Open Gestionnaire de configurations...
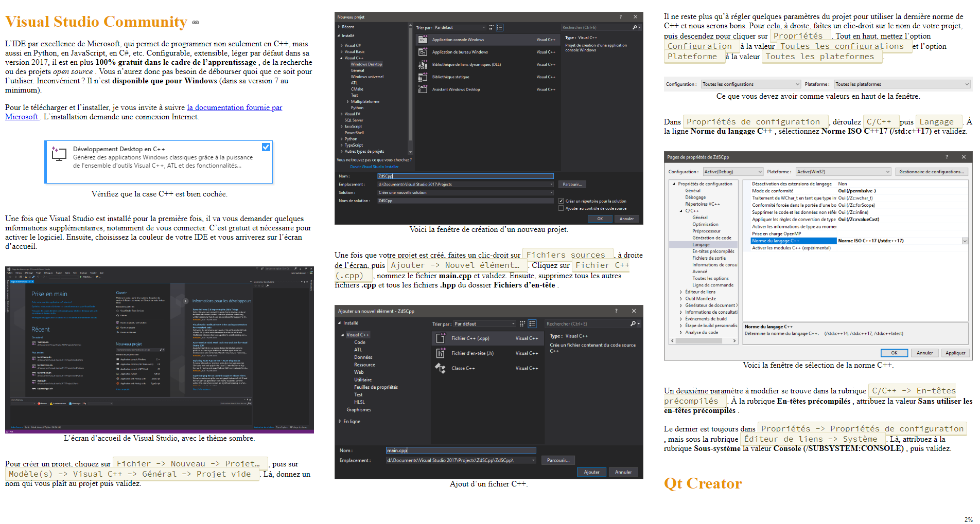This screenshot has width=980, height=524. (932, 172)
